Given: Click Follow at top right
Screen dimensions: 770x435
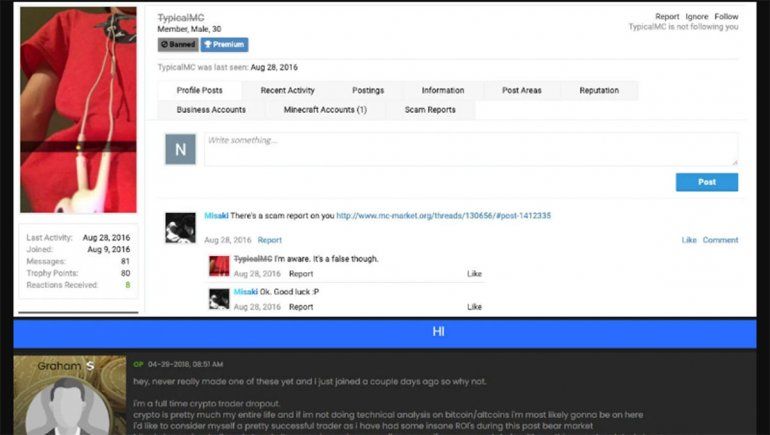Looking at the screenshot, I should [x=726, y=17].
